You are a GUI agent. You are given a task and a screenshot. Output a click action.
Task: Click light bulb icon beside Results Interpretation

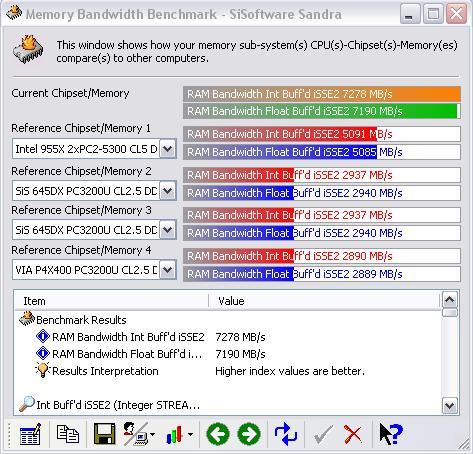point(43,370)
